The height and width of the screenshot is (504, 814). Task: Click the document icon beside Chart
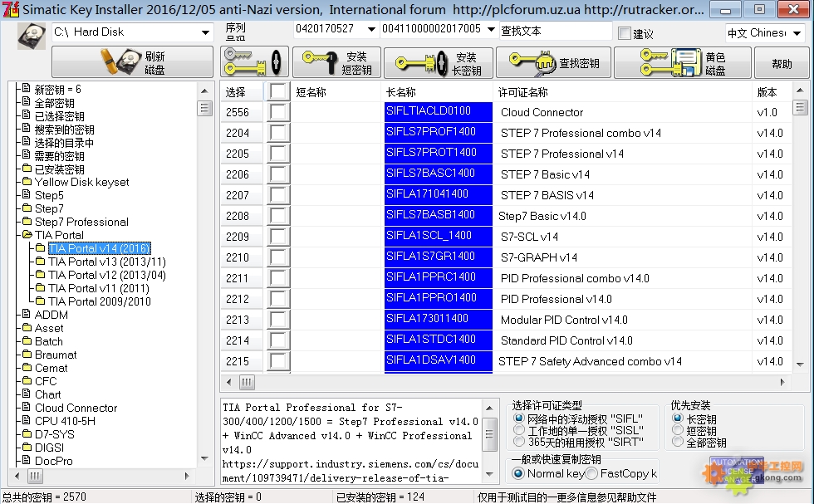coord(27,394)
